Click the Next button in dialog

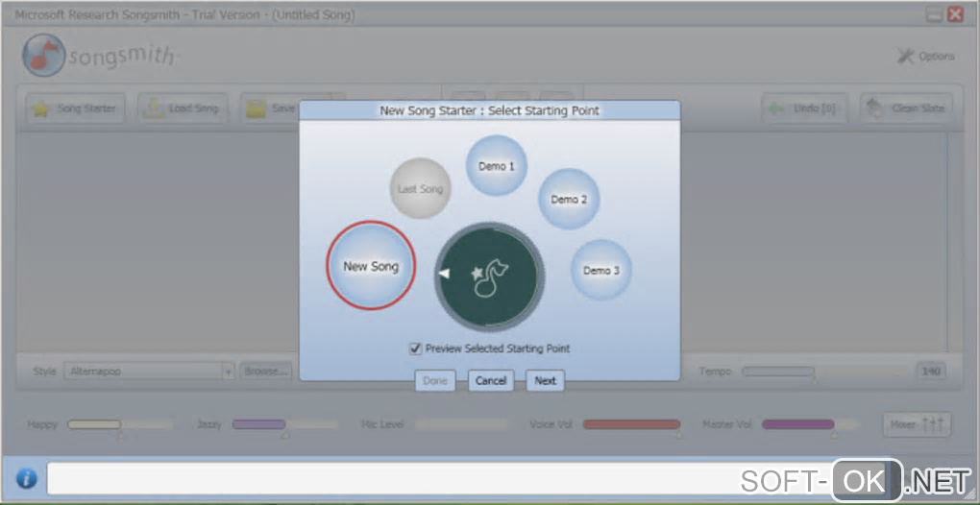[545, 381]
